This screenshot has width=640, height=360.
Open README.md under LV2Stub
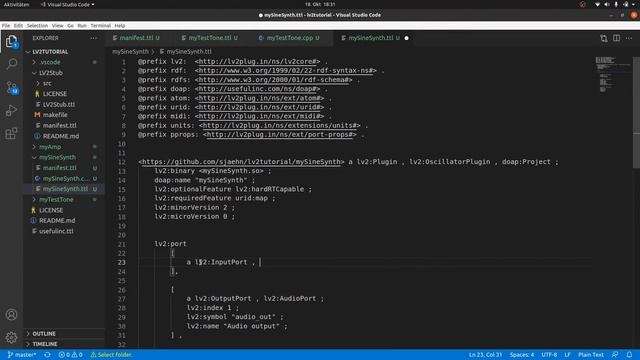60,136
